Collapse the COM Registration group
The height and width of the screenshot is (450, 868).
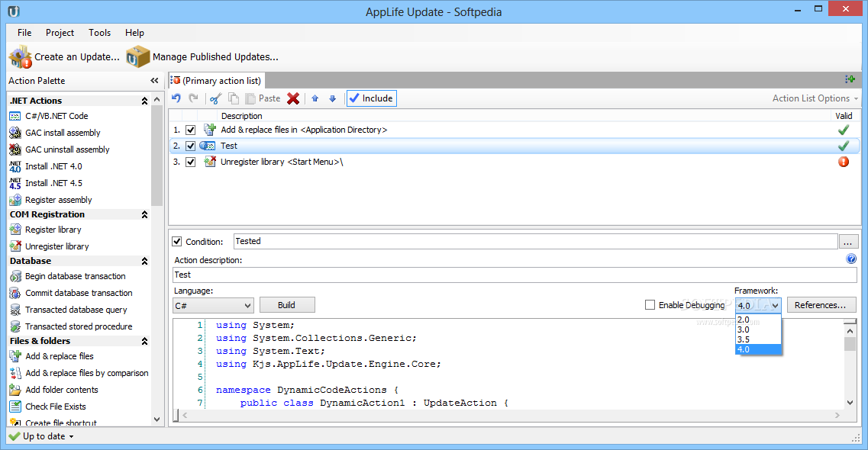pyautogui.click(x=144, y=214)
